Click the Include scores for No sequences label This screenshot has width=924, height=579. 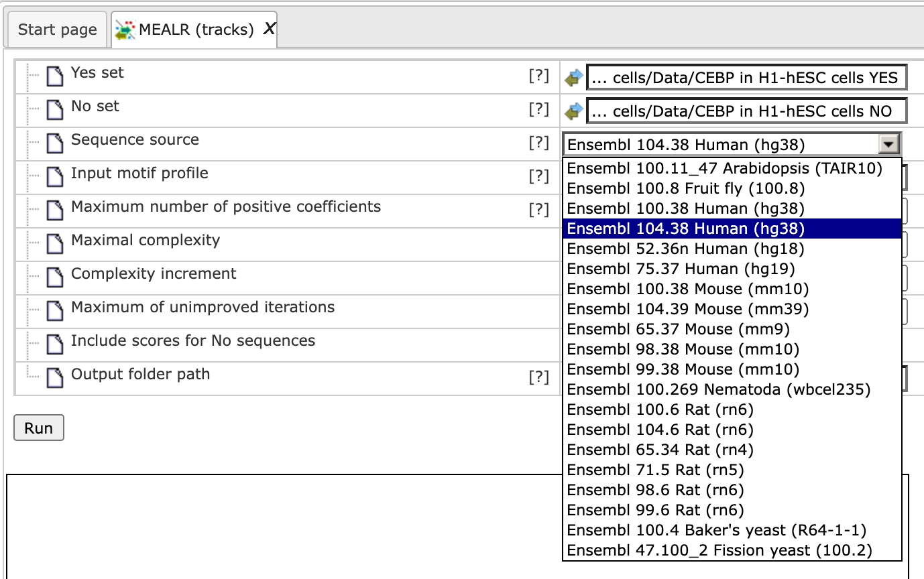(193, 340)
